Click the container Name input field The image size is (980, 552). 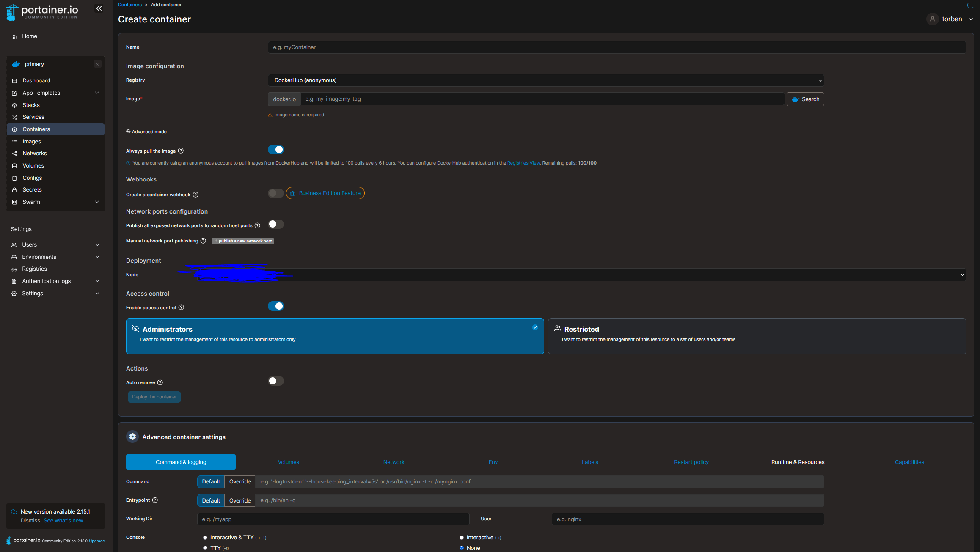617,47
